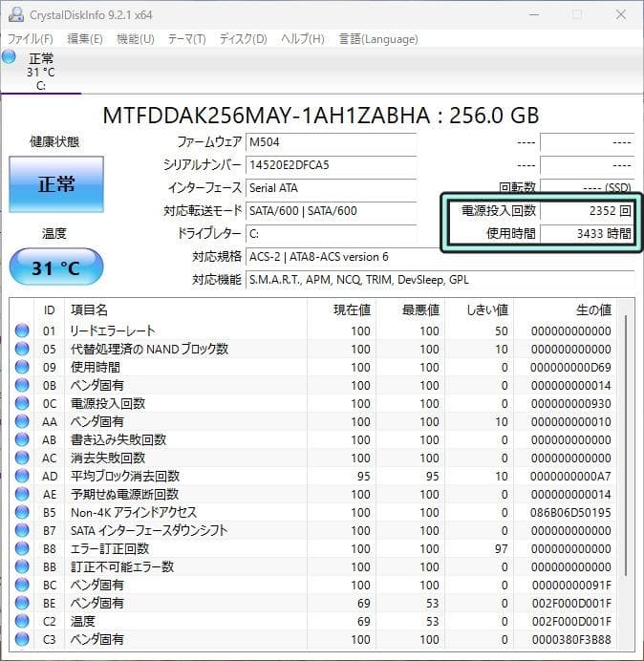The image size is (644, 661).
Task: Click raw value 086B06D50195
Action: point(570,513)
